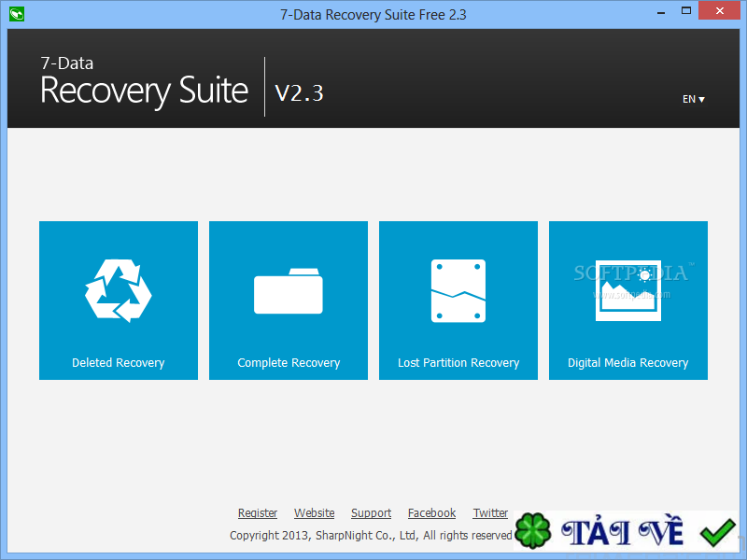Click the green checkmark download icon
Screen dimensions: 747x560
[717, 531]
